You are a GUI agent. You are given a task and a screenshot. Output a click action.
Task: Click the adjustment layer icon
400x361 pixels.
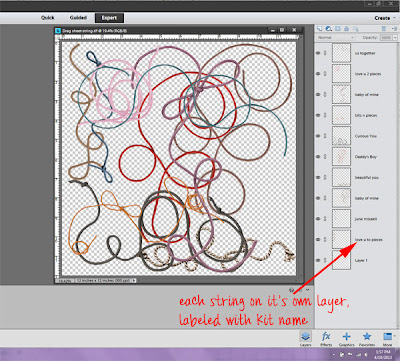[328, 29]
